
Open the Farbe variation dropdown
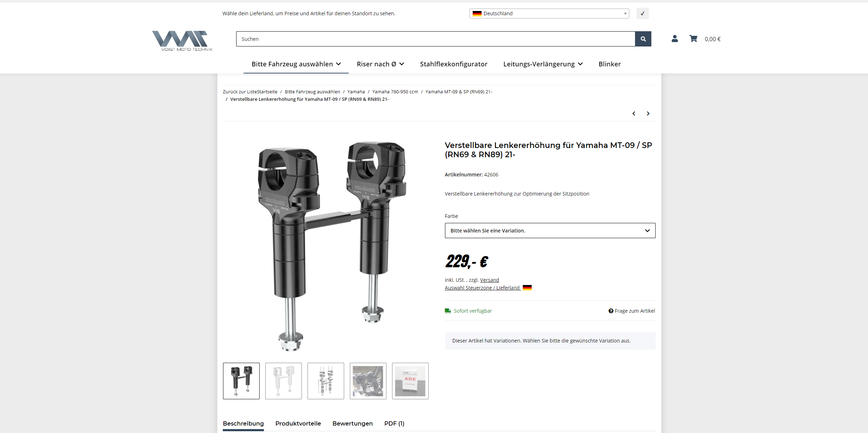(550, 231)
